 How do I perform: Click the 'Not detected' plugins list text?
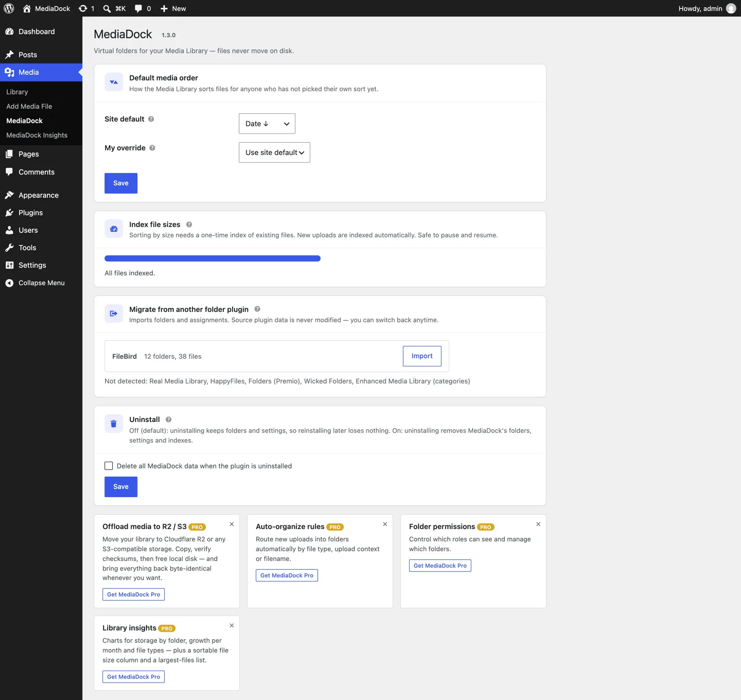point(287,381)
